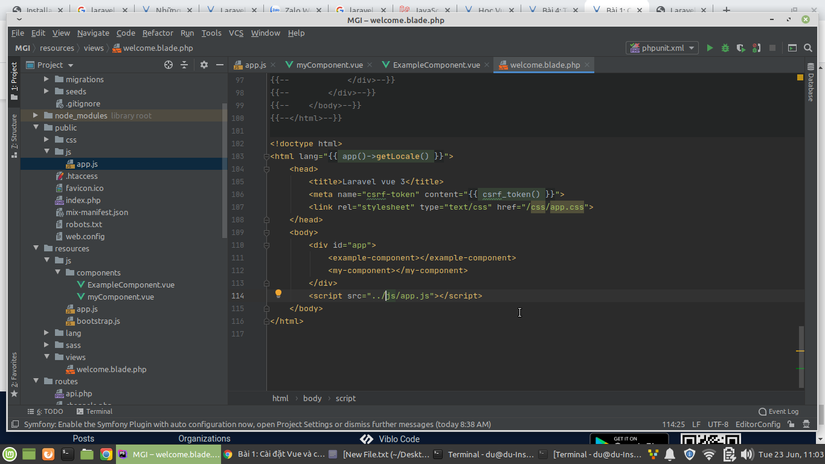Run the phpunit.xml configuration
This screenshot has height=464, width=825.
pos(709,48)
